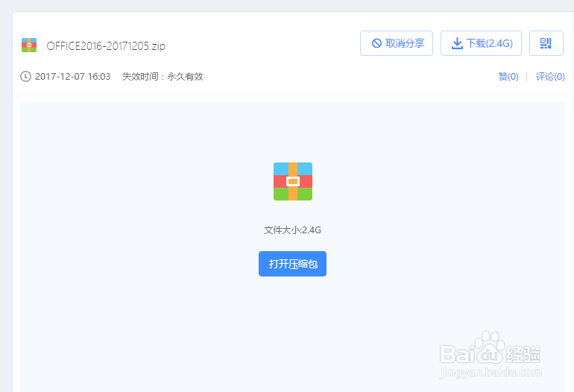Click the 文件大小:2.4G label
Screen dimensions: 574x392
(292, 230)
